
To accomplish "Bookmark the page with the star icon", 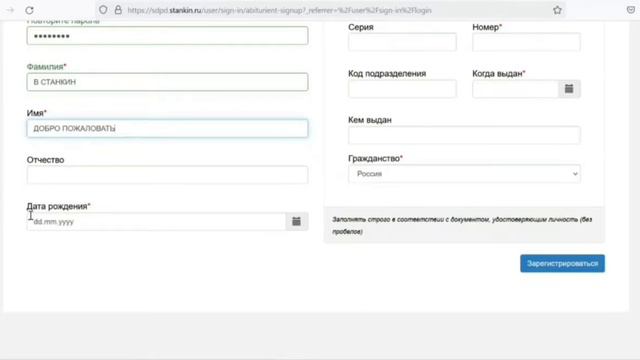I will [x=557, y=10].
